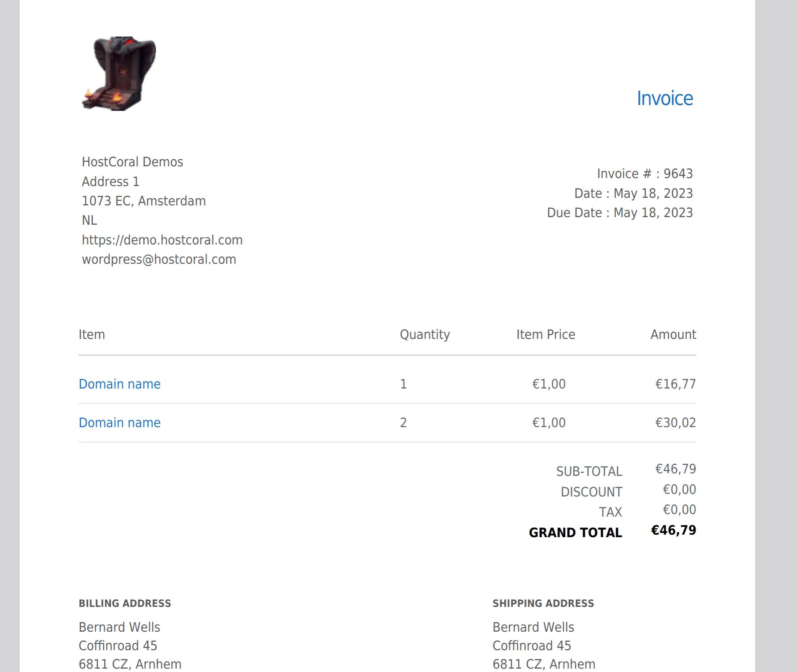Viewport: 798px width, 672px height.
Task: Click the Amount column header
Action: click(673, 334)
